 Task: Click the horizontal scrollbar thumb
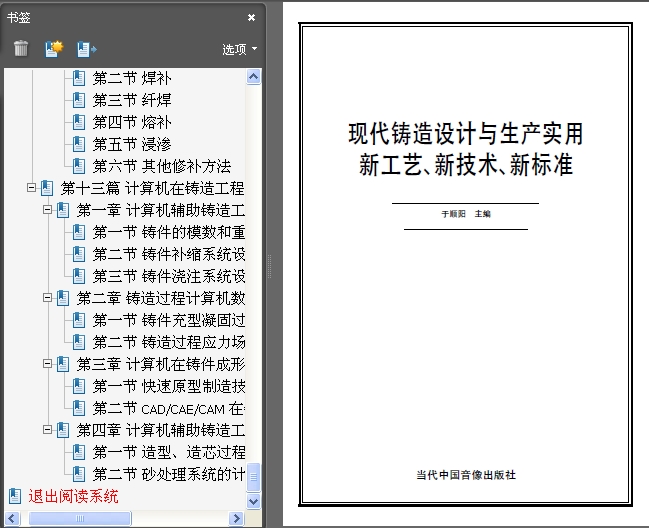[x=80, y=518]
